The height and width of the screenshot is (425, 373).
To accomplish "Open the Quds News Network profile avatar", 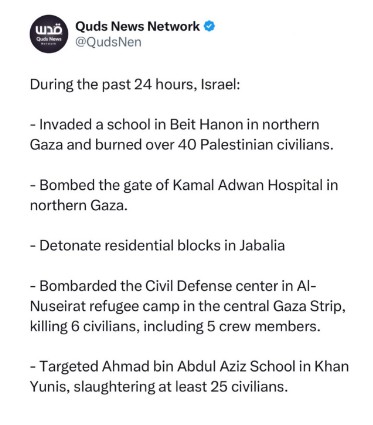I will point(49,34).
